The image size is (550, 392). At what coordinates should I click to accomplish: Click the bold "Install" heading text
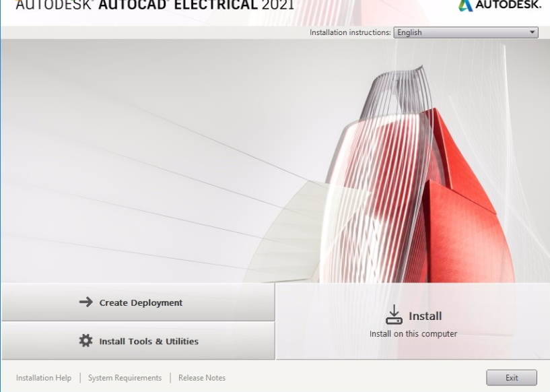click(425, 316)
